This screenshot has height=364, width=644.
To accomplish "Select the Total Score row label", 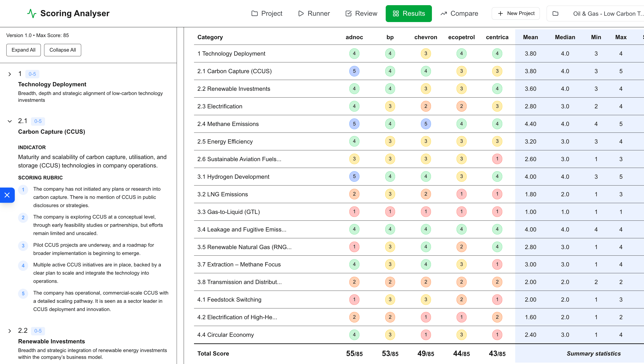I will coord(213,353).
